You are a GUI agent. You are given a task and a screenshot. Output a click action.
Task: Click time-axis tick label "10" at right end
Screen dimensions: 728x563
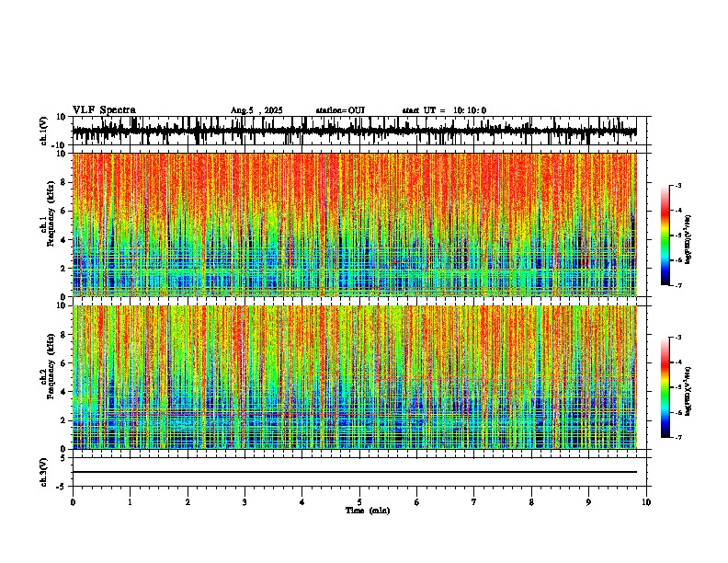coord(646,502)
